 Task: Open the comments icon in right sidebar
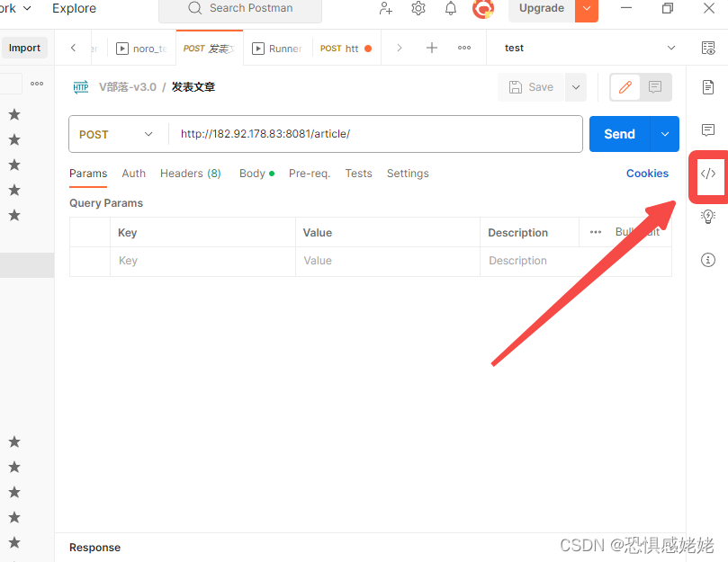point(708,130)
